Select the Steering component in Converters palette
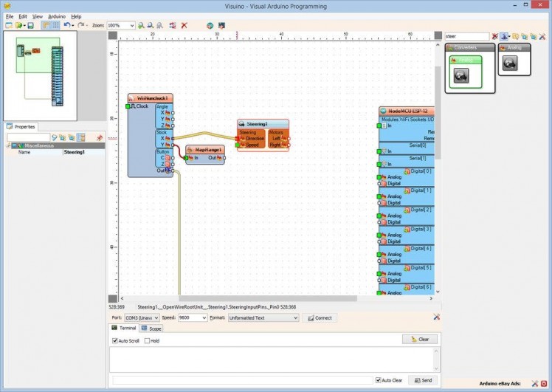 pos(461,75)
